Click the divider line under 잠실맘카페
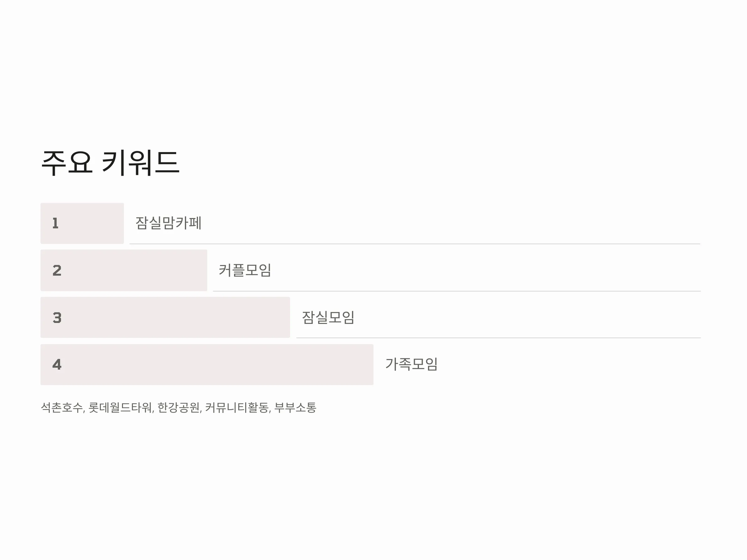This screenshot has height=560, width=747. (x=415, y=244)
